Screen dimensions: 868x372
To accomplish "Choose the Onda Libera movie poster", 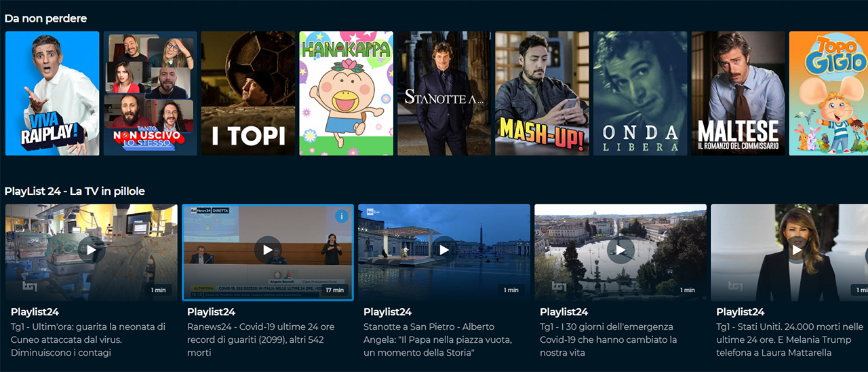I will tap(640, 94).
